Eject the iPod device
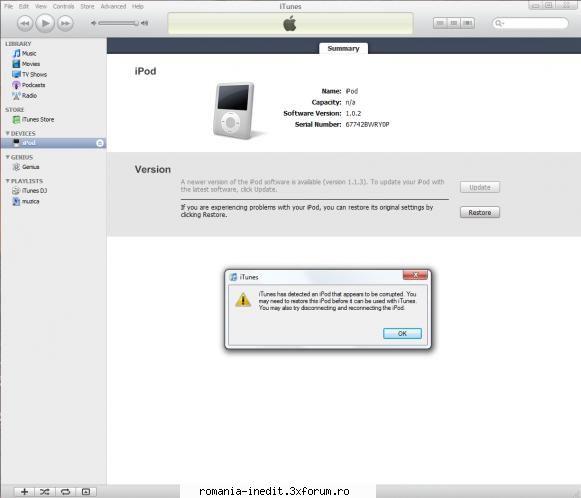The image size is (581, 498). 100,143
